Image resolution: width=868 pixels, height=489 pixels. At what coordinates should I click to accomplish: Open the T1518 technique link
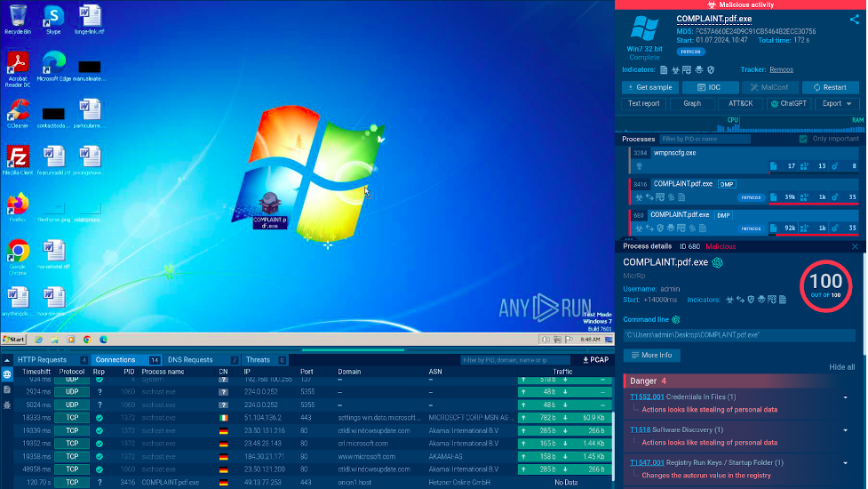click(x=640, y=429)
